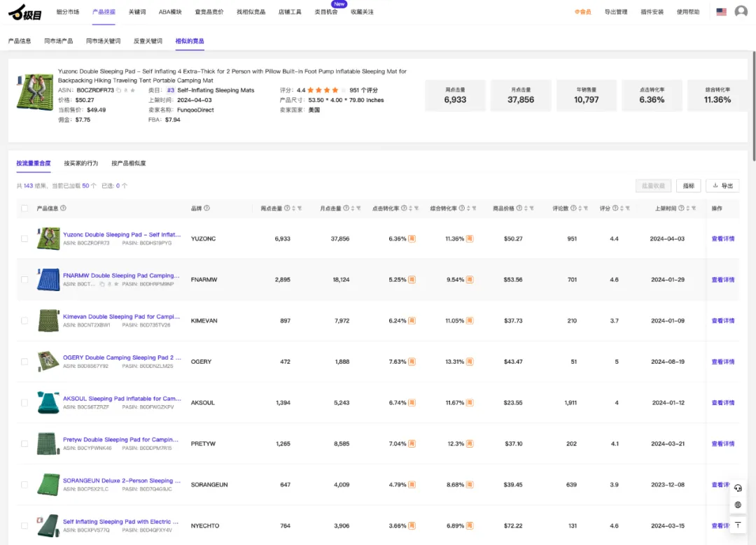Click the weekly badge beside 9.54% in the FNARMW row
Screen dimensions: 756x545
470,279
